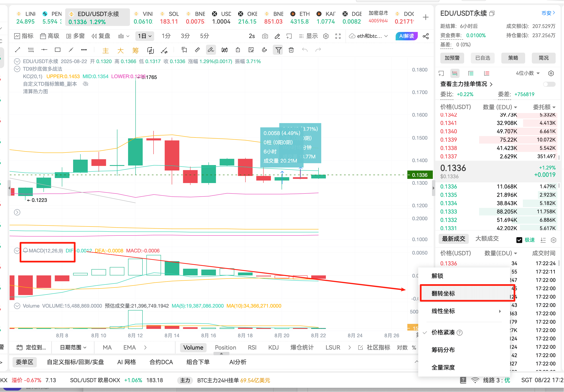Open 数量 (EDU) order book column dropdown
Image resolution: width=564 pixels, height=392 pixels.
[500, 107]
